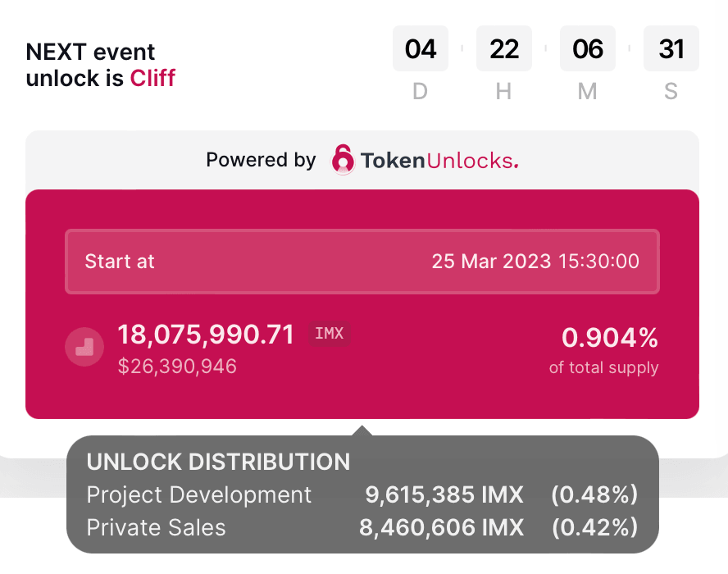This screenshot has height=574, width=728.
Task: Select the hours counter showing 22
Action: click(503, 48)
